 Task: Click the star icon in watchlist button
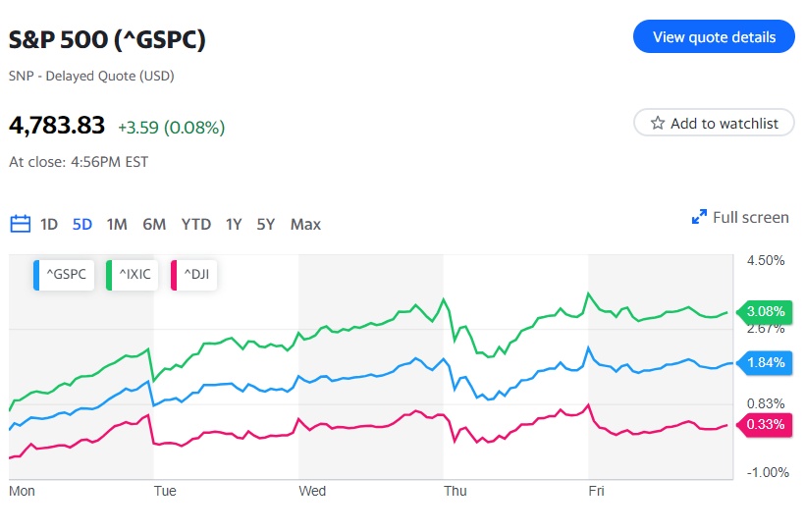point(657,123)
